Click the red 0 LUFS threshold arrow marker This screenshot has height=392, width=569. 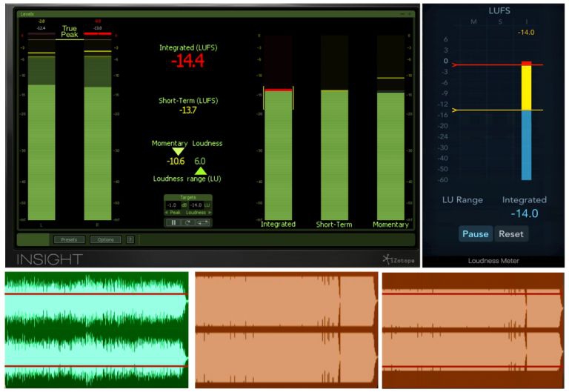[454, 65]
